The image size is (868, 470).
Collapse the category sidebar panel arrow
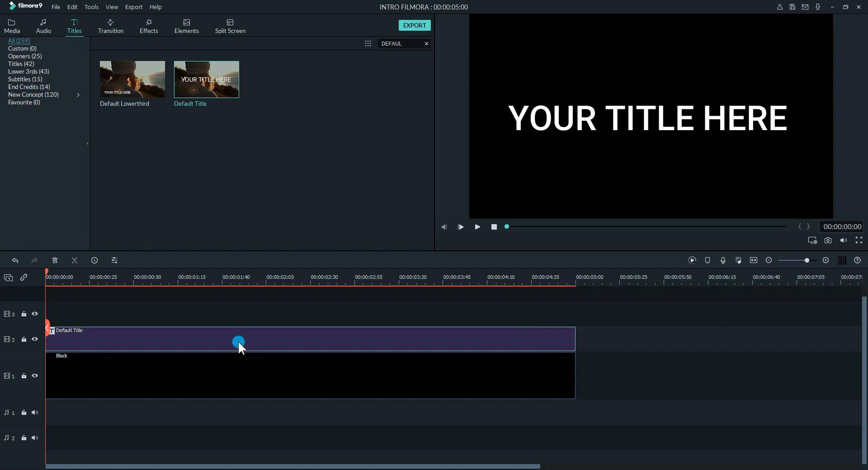click(x=87, y=144)
